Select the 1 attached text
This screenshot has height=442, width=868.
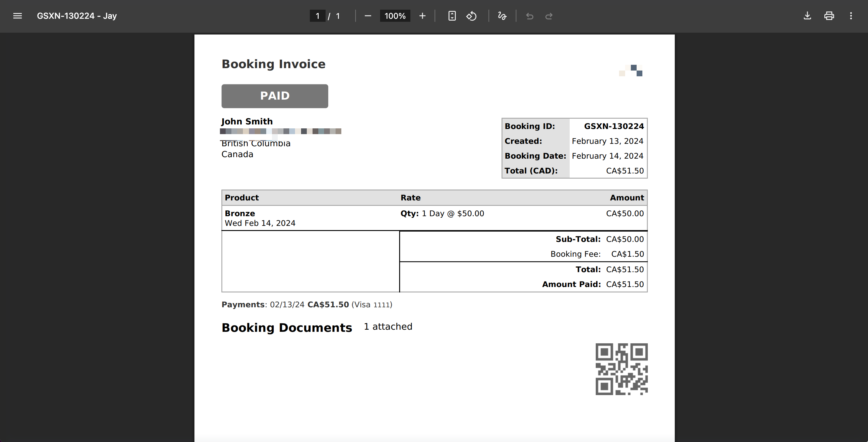coord(388,326)
